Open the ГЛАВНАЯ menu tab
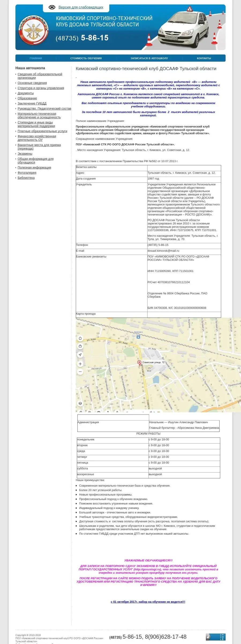Viewport: 241px width, 644px height. click(x=36, y=58)
